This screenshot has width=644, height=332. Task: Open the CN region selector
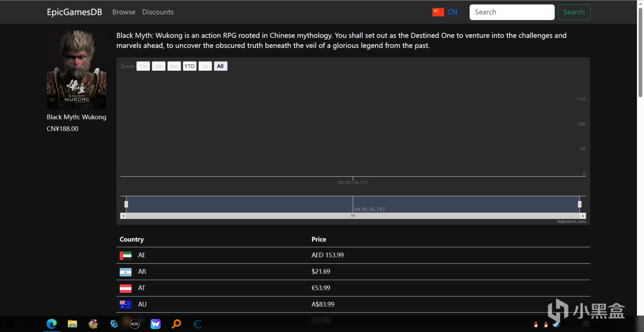tap(445, 12)
